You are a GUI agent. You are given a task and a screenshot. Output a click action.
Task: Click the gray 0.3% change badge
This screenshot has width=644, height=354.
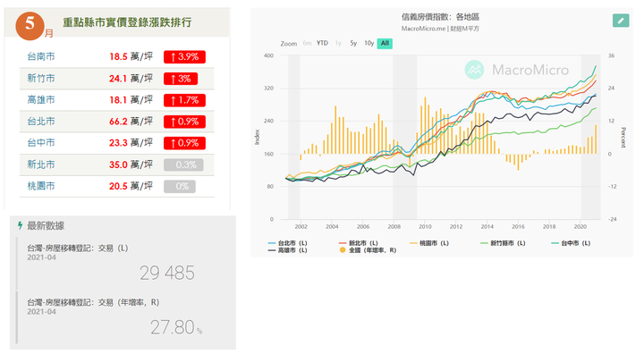183,164
